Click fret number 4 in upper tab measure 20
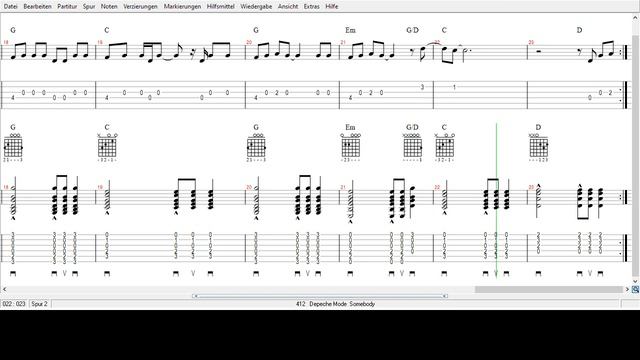The width and height of the screenshot is (640, 360). (256, 98)
